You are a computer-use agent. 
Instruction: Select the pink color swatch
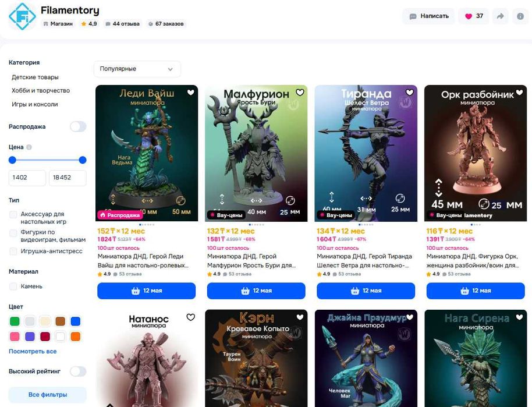click(x=15, y=337)
